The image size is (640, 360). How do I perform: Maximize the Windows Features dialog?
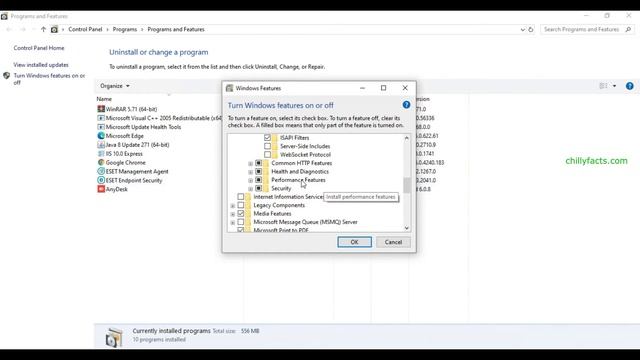point(383,88)
